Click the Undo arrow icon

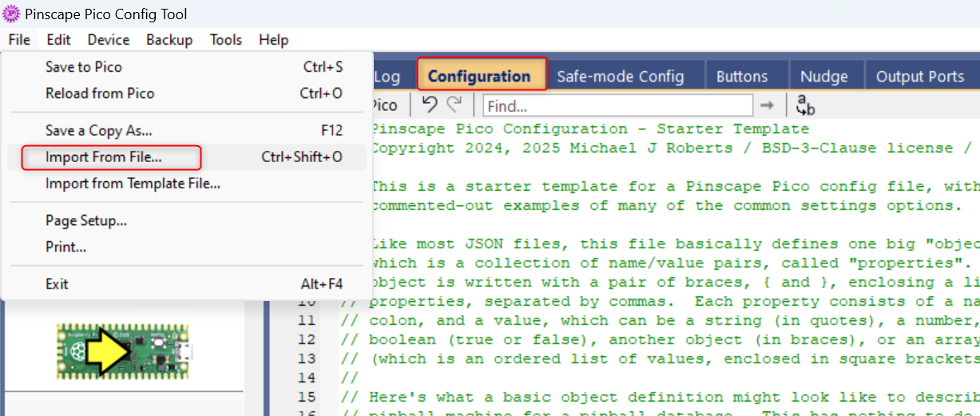point(430,105)
